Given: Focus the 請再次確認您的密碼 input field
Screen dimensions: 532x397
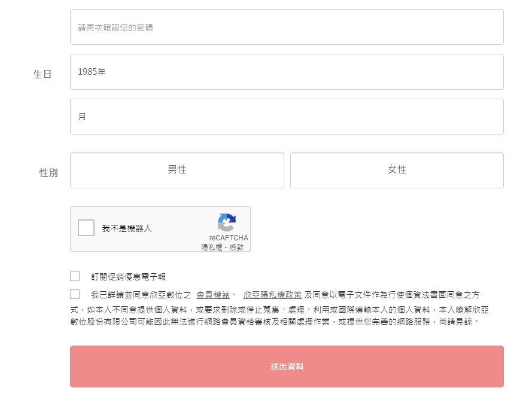Looking at the screenshot, I should tap(287, 27).
